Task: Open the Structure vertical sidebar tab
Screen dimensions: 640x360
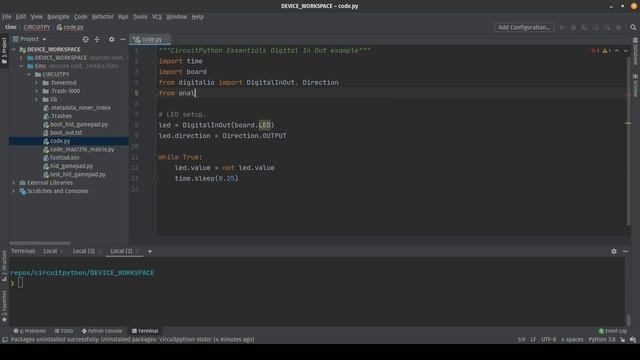Action: pyautogui.click(x=4, y=266)
